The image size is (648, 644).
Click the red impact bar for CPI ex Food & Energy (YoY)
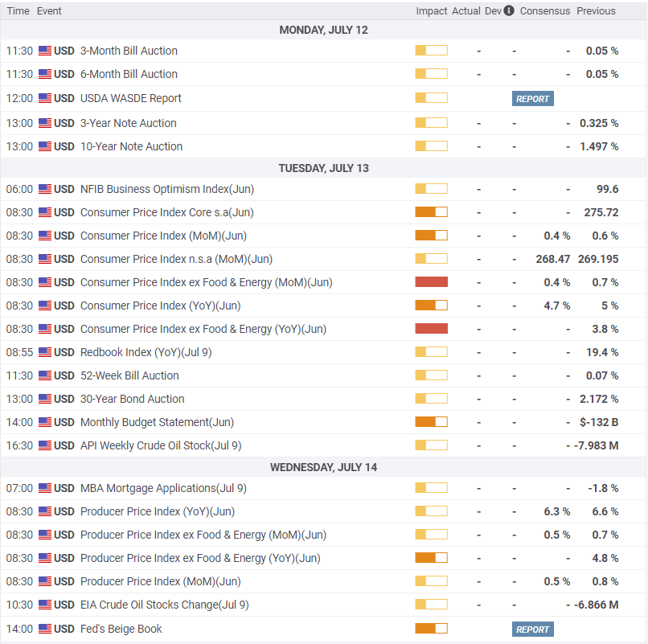(x=431, y=329)
